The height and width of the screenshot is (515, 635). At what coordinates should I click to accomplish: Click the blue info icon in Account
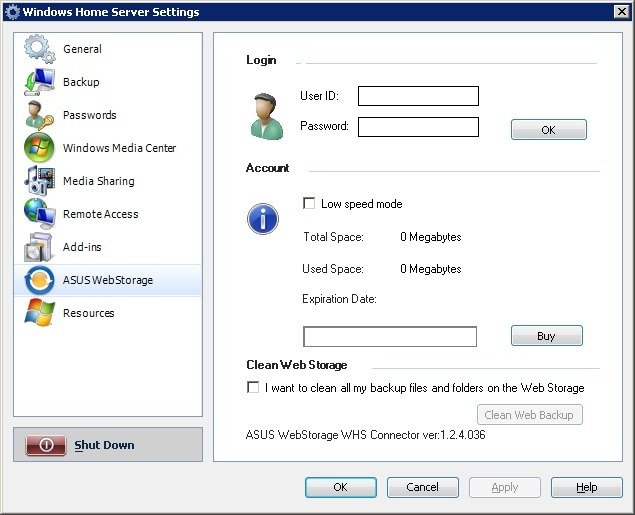tap(263, 219)
